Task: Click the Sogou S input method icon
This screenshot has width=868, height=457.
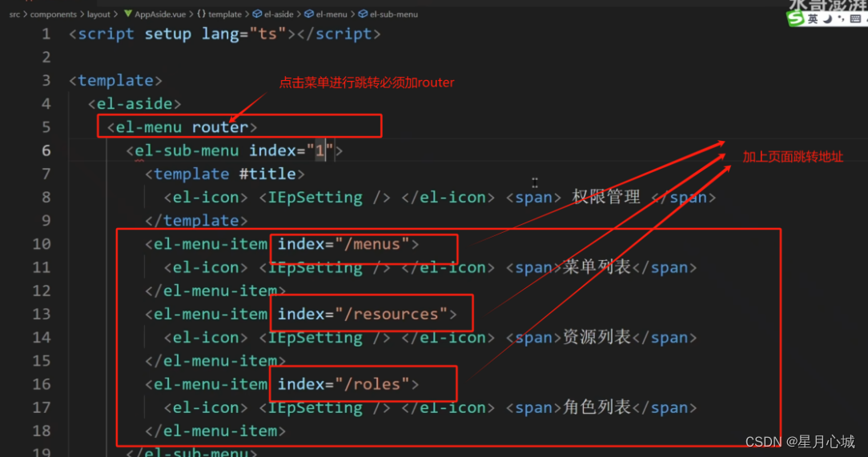Action: pyautogui.click(x=795, y=19)
